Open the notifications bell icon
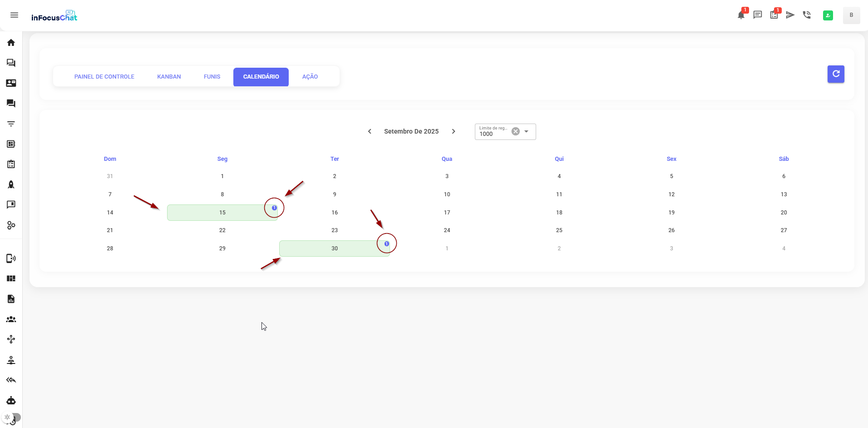Screen dimensions: 868x428 click(741, 15)
